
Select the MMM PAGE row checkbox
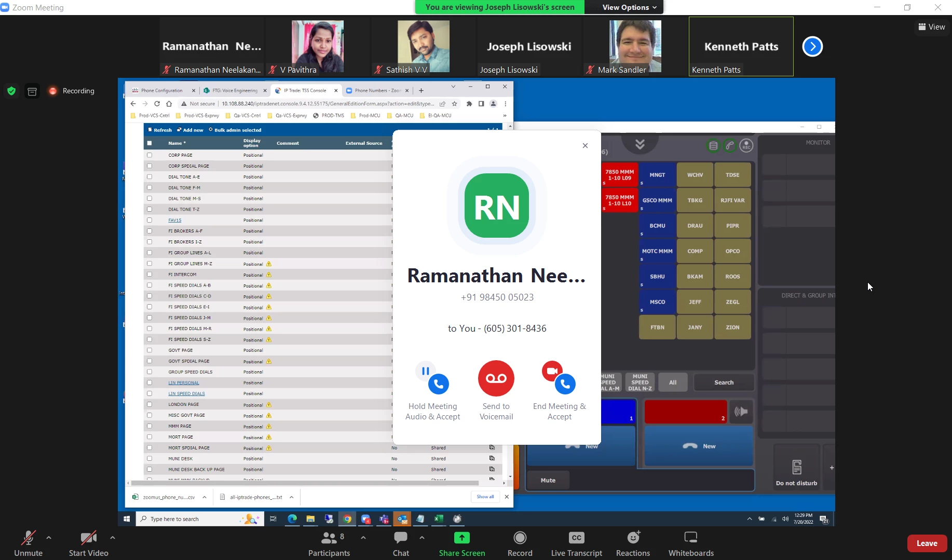[x=149, y=426]
